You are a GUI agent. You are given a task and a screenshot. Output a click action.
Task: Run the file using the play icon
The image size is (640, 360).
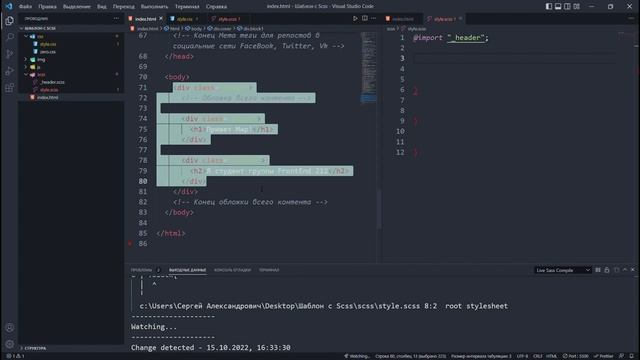355,18
